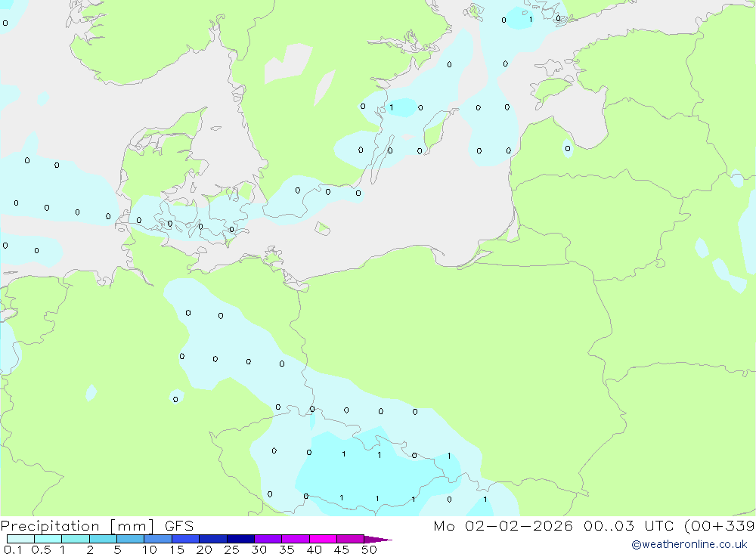Image resolution: width=756 pixels, height=554 pixels.
Task: Click the '30' legend scale label
Action: pyautogui.click(x=259, y=549)
